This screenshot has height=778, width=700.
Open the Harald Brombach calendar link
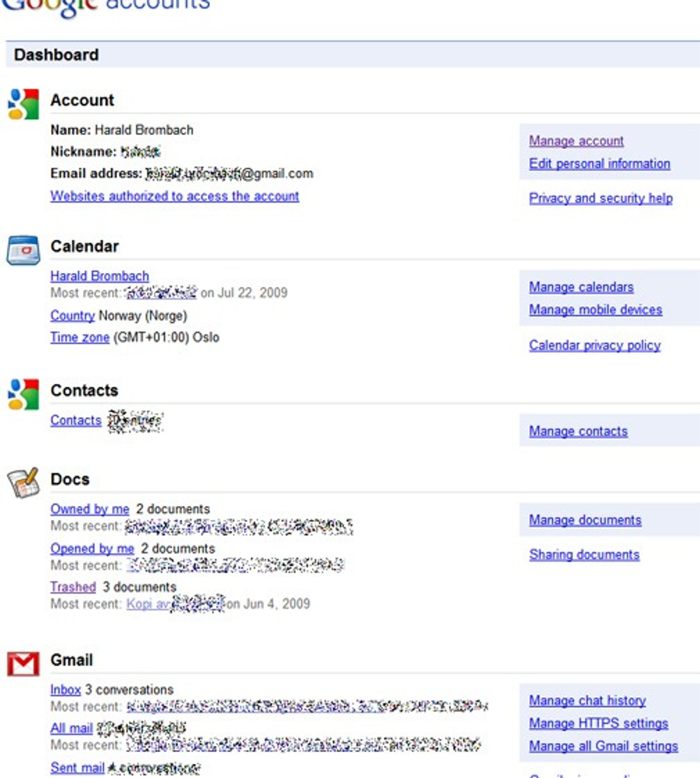pos(100,276)
